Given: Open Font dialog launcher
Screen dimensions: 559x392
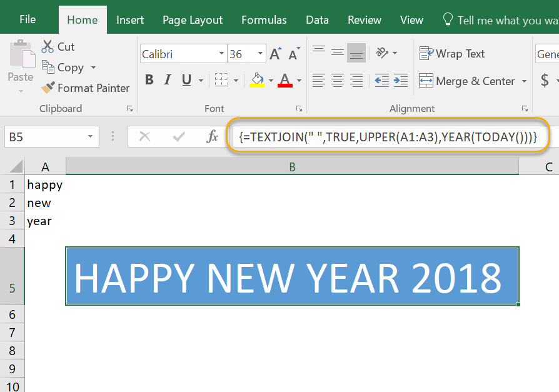Looking at the screenshot, I should (299, 109).
